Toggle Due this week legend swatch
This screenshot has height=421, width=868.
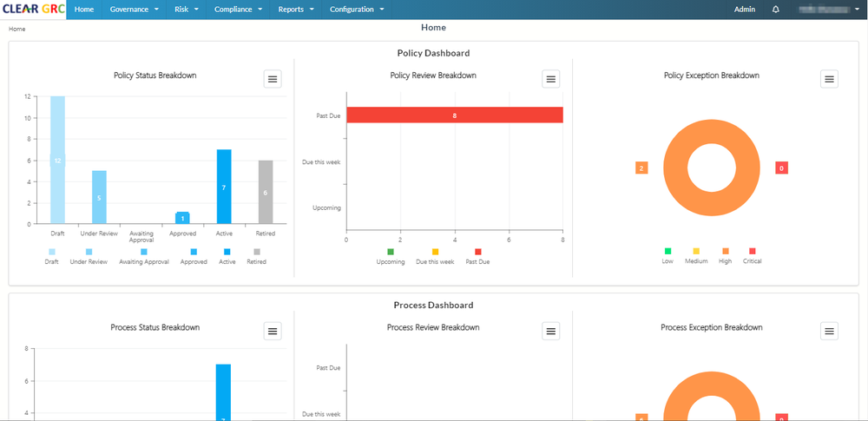435,252
